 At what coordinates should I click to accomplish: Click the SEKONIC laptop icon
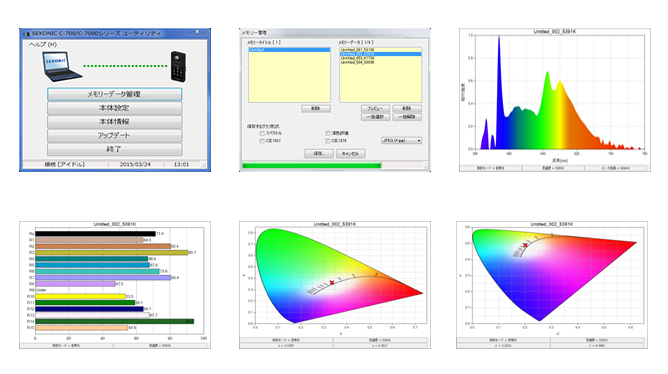pyautogui.click(x=61, y=66)
